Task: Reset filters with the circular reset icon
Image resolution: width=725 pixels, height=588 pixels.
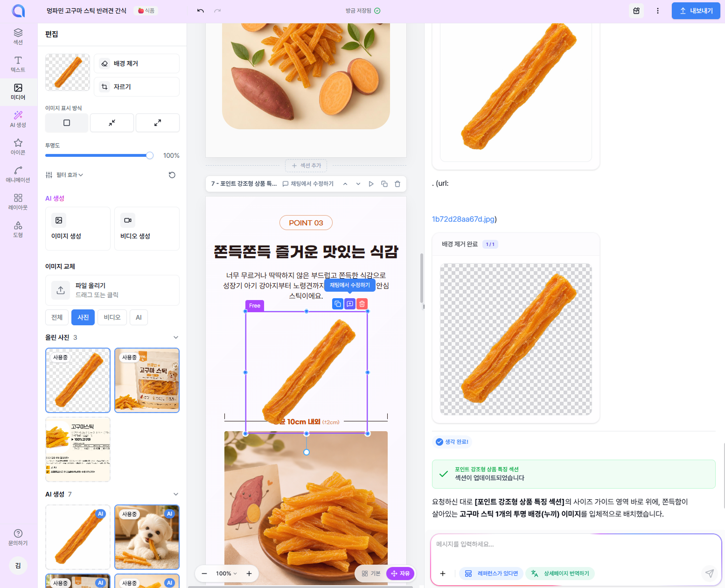Action: point(172,175)
